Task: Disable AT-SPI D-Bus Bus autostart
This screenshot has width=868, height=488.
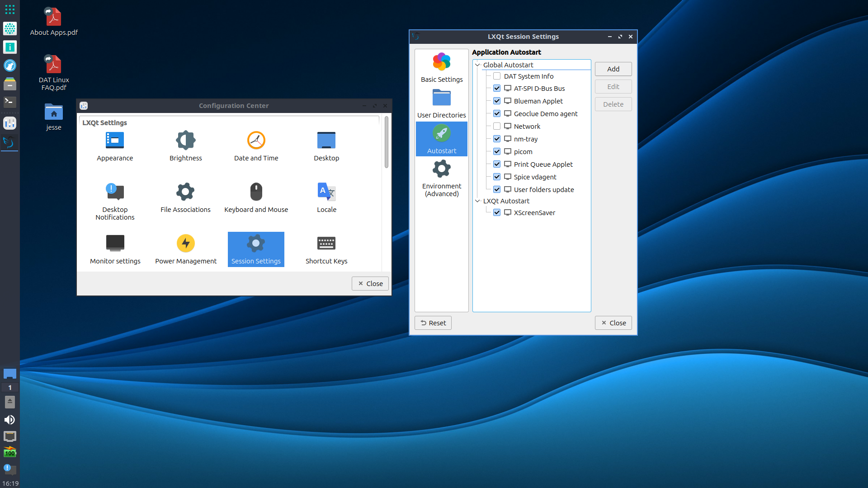Action: pyautogui.click(x=497, y=88)
